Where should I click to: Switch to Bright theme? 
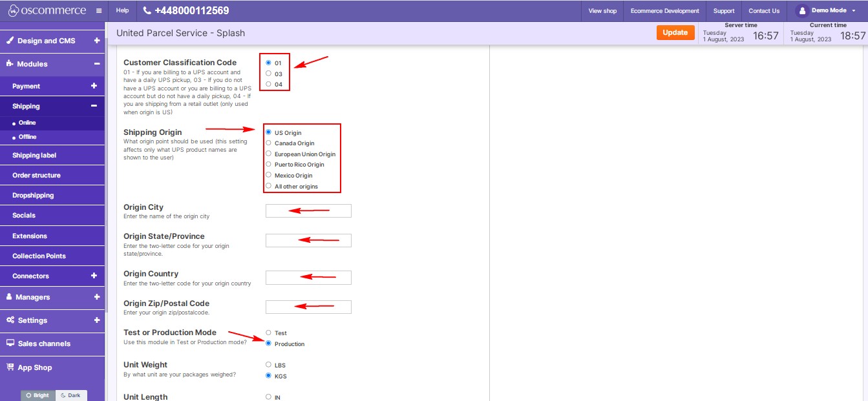[x=38, y=395]
